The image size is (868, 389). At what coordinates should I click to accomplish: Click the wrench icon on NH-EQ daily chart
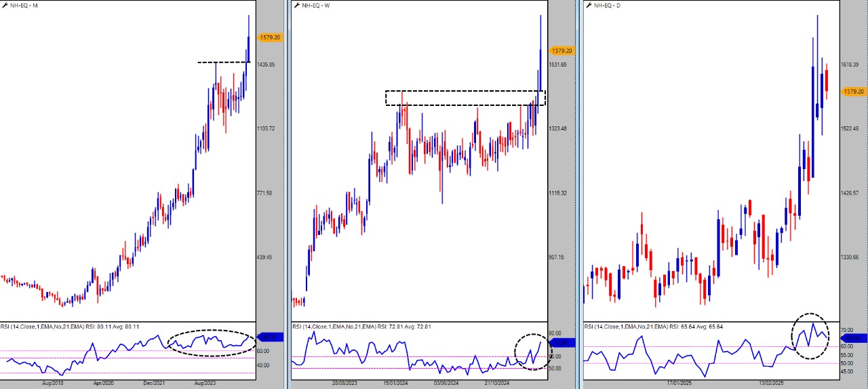click(x=589, y=5)
